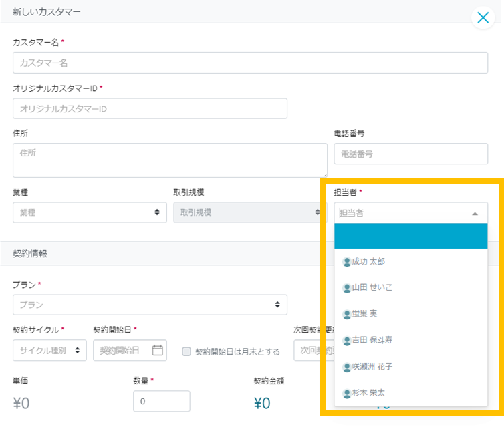Click the avatar icon beside 吉田 保斗寿
Image resolution: width=504 pixels, height=431 pixels.
pyautogui.click(x=346, y=341)
